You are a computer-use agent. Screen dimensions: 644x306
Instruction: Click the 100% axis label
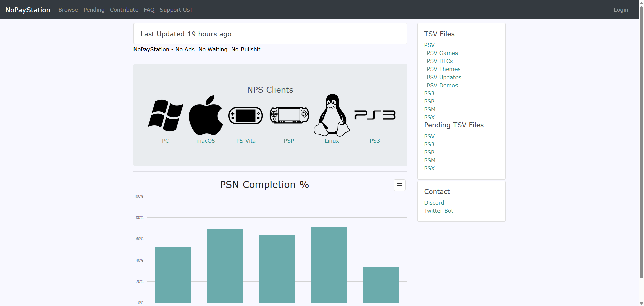139,196
